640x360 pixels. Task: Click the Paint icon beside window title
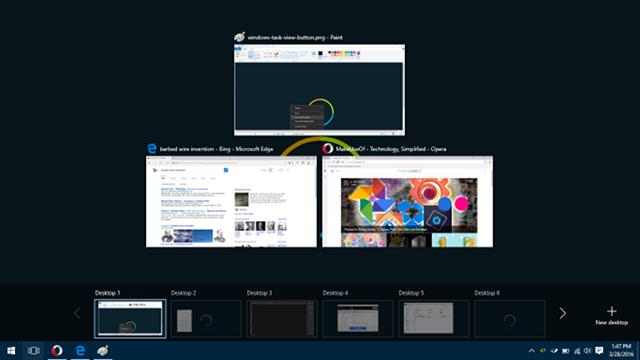240,37
